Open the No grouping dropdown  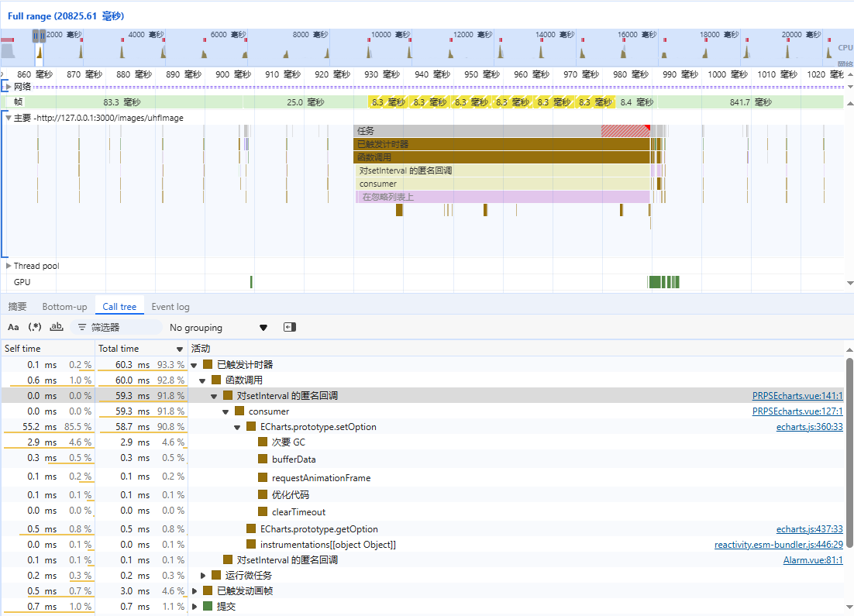(218, 327)
